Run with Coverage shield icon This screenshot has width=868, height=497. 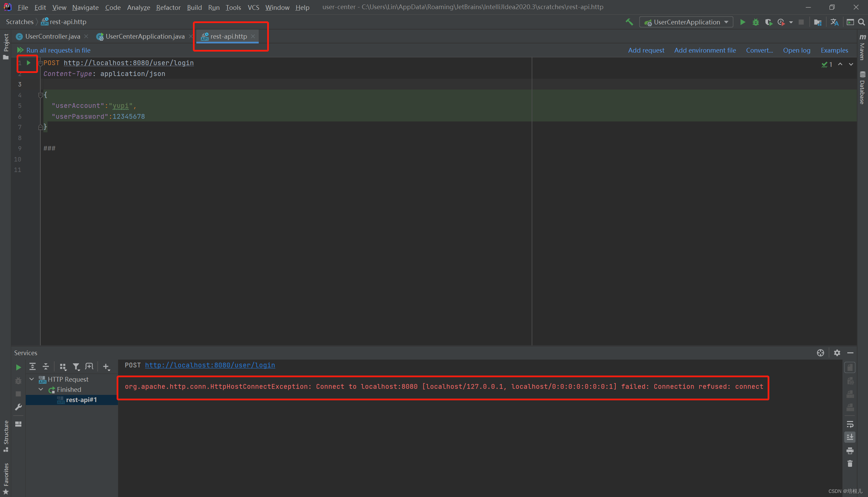click(768, 22)
